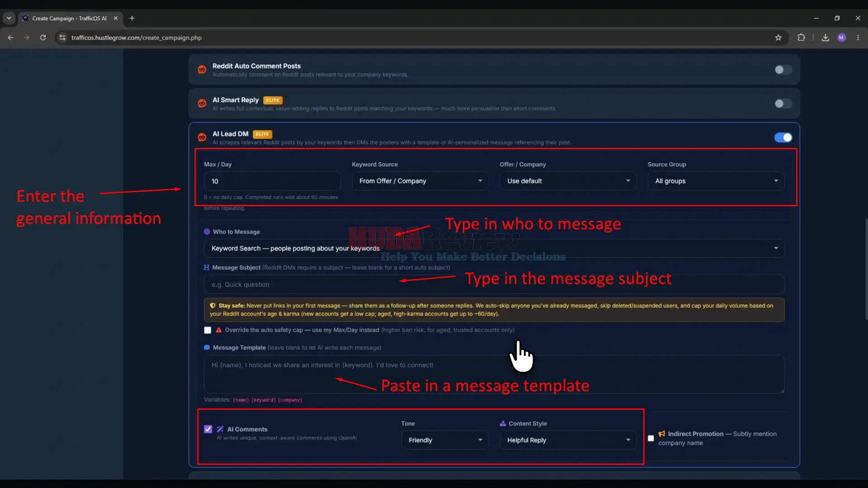The height and width of the screenshot is (488, 868).
Task: Click the Indirect Promotion label text
Action: pos(696,434)
